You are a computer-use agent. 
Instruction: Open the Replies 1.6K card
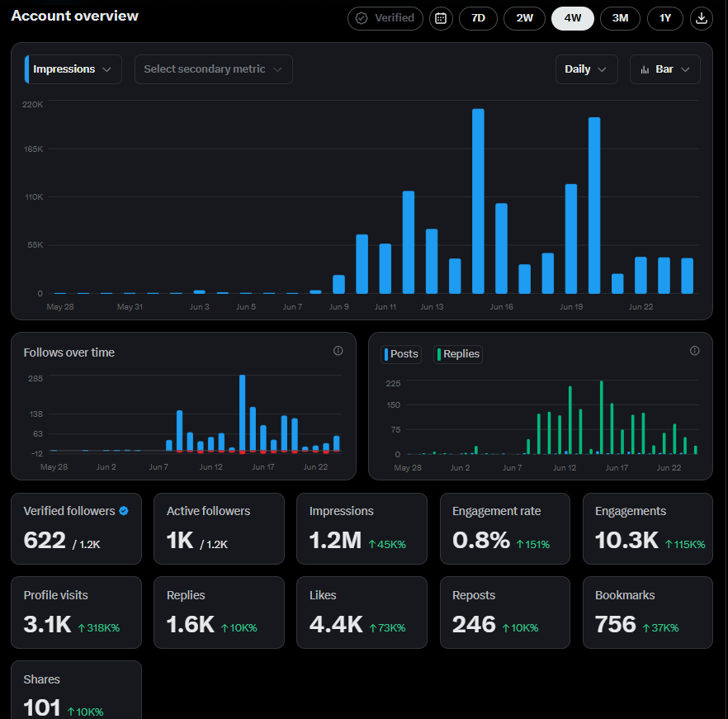(x=220, y=613)
